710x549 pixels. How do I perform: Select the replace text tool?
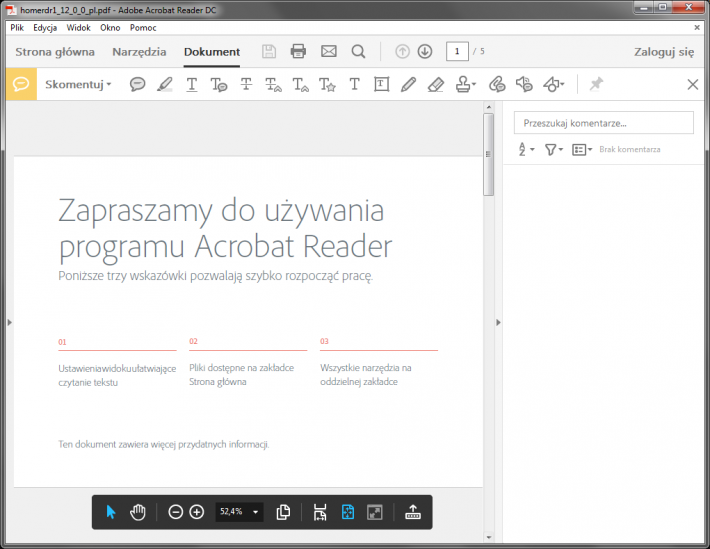[273, 85]
